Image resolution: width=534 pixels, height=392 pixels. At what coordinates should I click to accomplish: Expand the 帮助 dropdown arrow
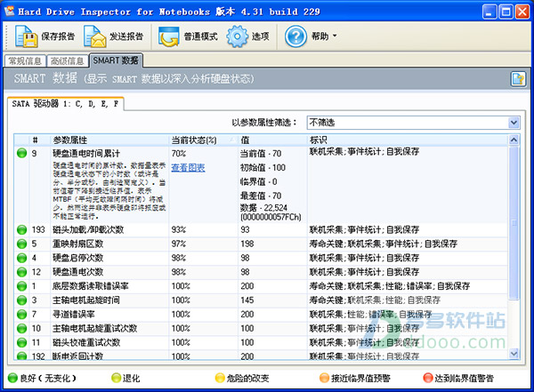click(x=335, y=36)
